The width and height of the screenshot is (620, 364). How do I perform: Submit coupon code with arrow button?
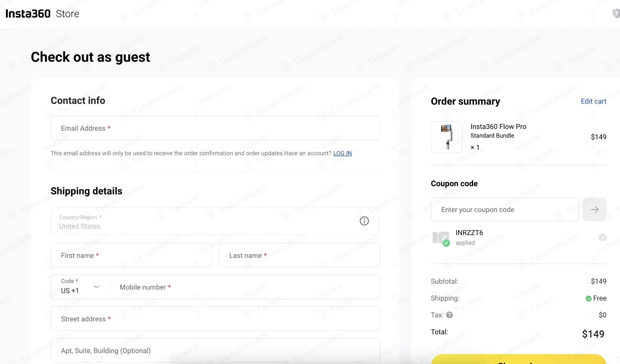594,210
